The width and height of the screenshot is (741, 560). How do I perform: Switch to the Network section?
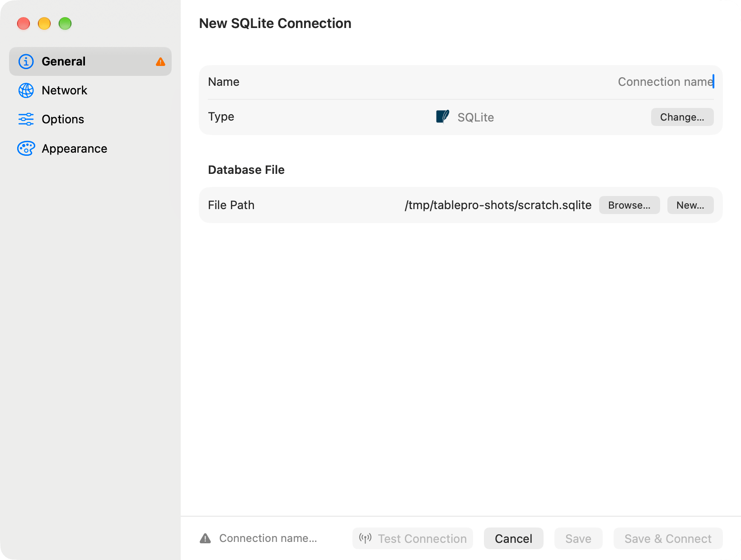(x=90, y=90)
